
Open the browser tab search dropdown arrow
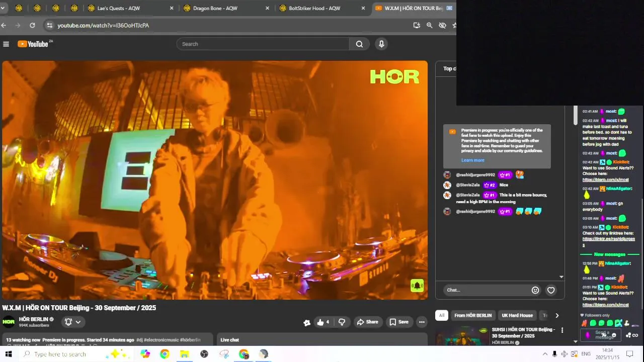(3, 8)
